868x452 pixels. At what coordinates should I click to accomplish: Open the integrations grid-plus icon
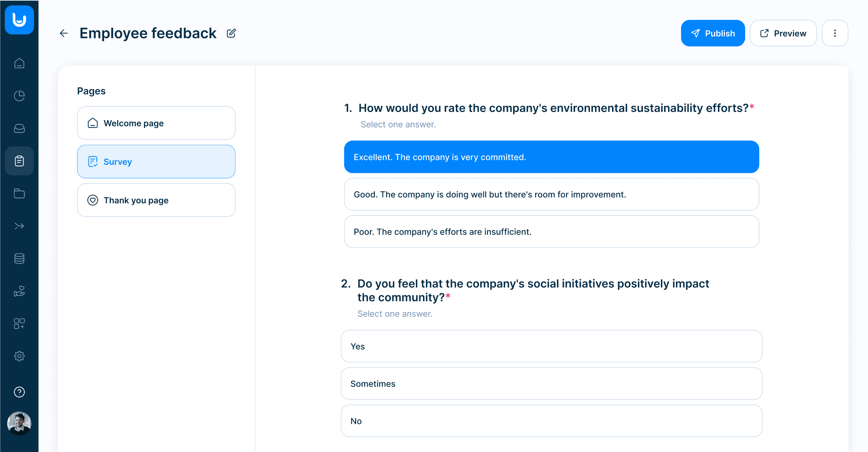tap(19, 323)
